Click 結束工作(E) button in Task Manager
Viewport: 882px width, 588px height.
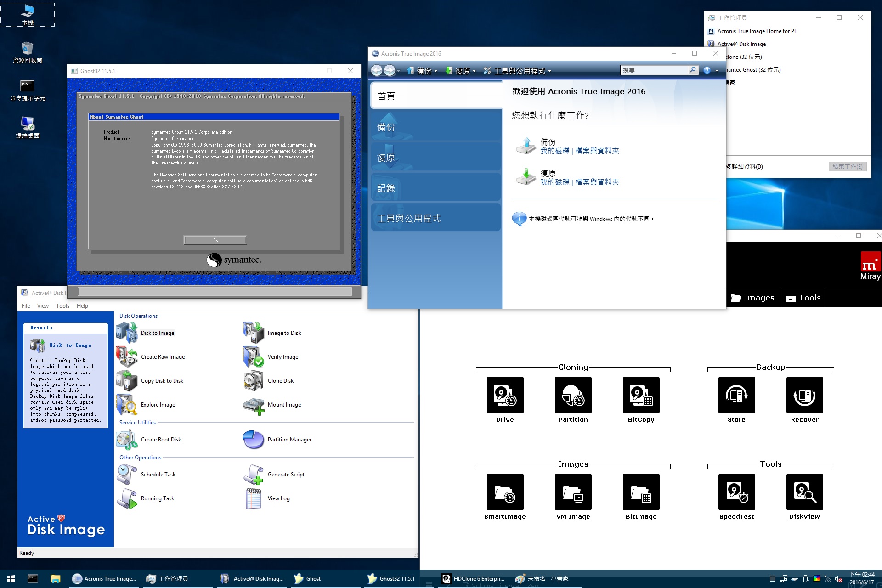[x=848, y=166]
